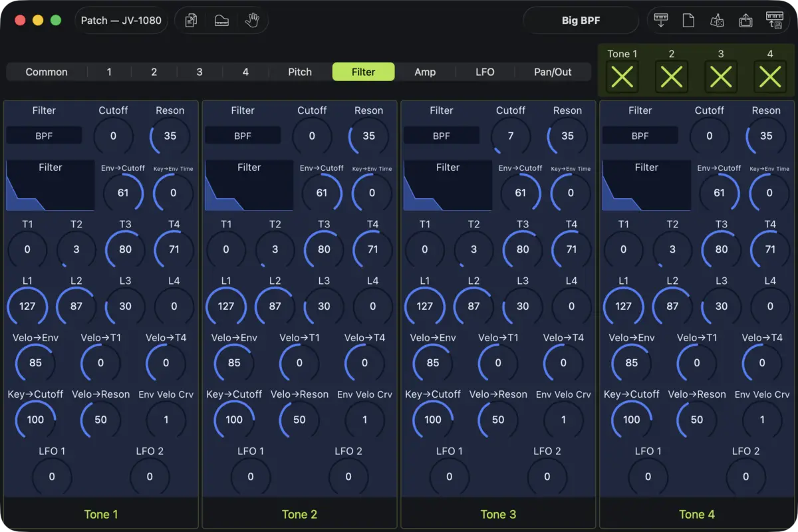Click the Tone 1 filter envelope graph
Image resolution: width=798 pixels, height=532 pixels.
[51, 185]
